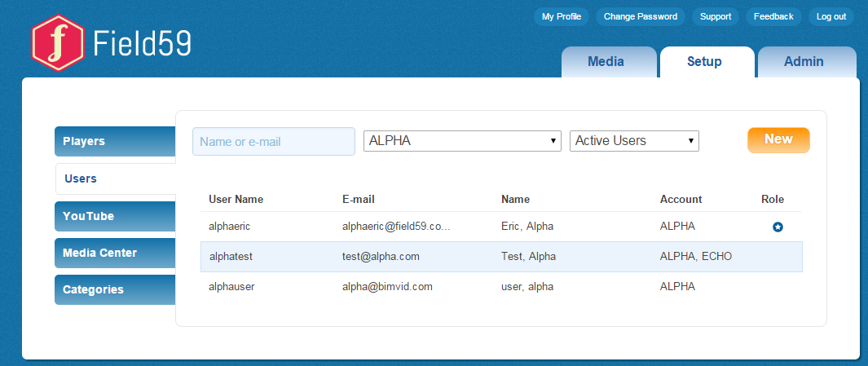Screen dimensions: 868x366
Task: Click the star role icon for alphaeric
Action: tap(778, 227)
